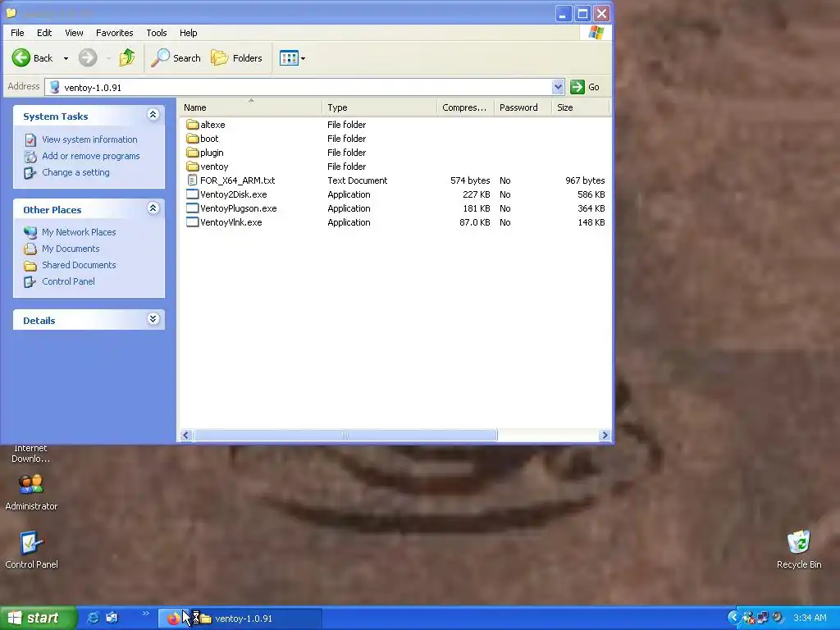Image resolution: width=840 pixels, height=630 pixels.
Task: Open My Network Places link
Action: tap(79, 232)
